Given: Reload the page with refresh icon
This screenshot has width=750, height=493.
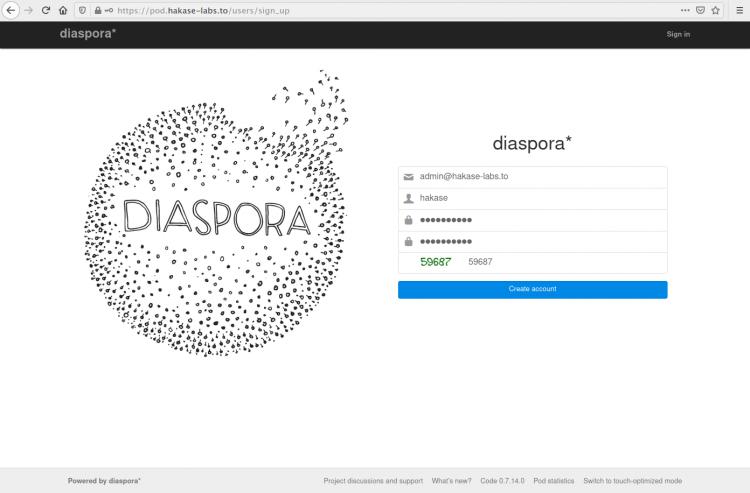Looking at the screenshot, I should (45, 10).
